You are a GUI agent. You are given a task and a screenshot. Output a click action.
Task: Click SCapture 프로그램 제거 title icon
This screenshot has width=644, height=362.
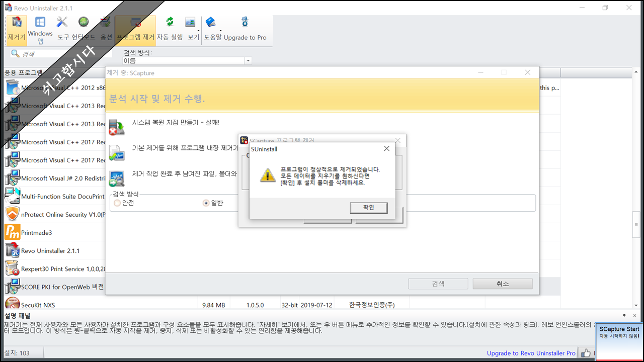pos(244,140)
